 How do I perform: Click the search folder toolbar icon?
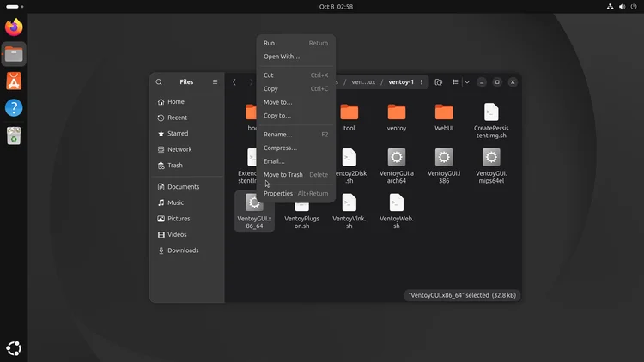point(439,82)
